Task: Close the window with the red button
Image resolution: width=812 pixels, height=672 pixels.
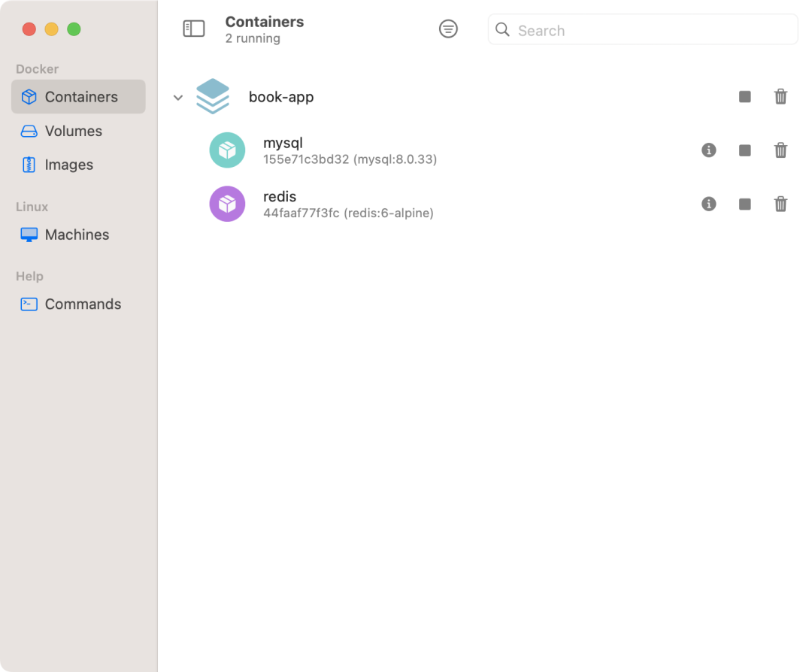Action: 29,29
